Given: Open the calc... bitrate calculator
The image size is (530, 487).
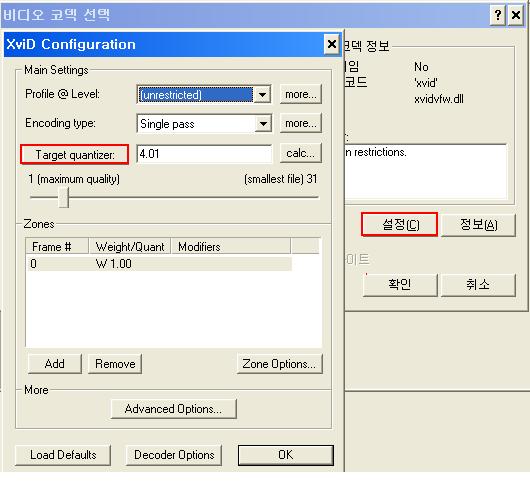Looking at the screenshot, I should (300, 153).
